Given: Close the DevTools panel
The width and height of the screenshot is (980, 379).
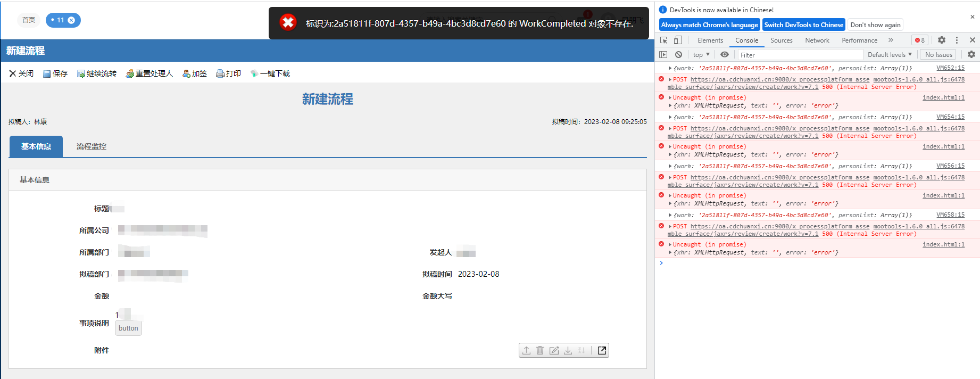Looking at the screenshot, I should (972, 40).
